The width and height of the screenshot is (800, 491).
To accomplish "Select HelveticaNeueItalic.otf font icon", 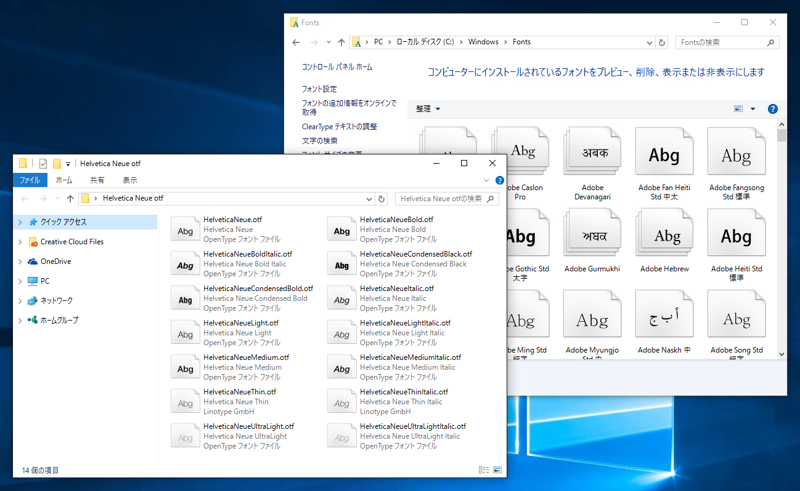I will 341,299.
